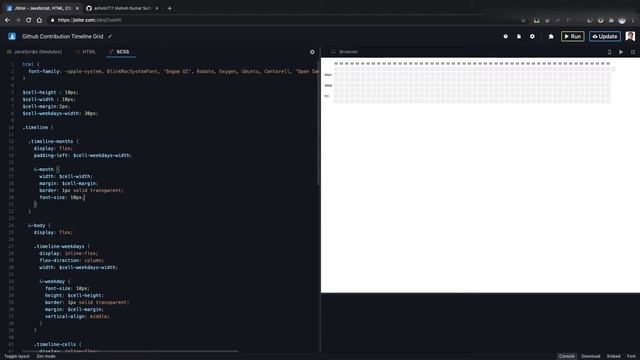Image resolution: width=640 pixels, height=360 pixels.
Task: Click Fork in the footer
Action: (x=631, y=356)
